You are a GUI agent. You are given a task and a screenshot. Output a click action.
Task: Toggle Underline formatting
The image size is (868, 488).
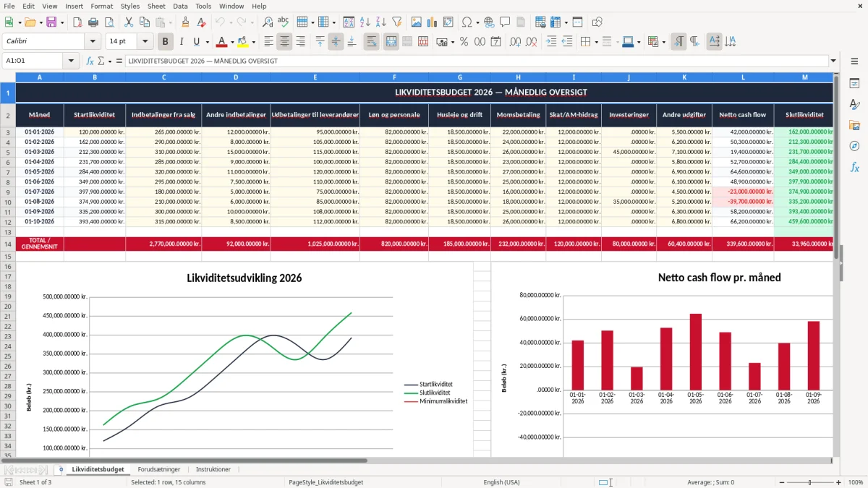pyautogui.click(x=196, y=42)
